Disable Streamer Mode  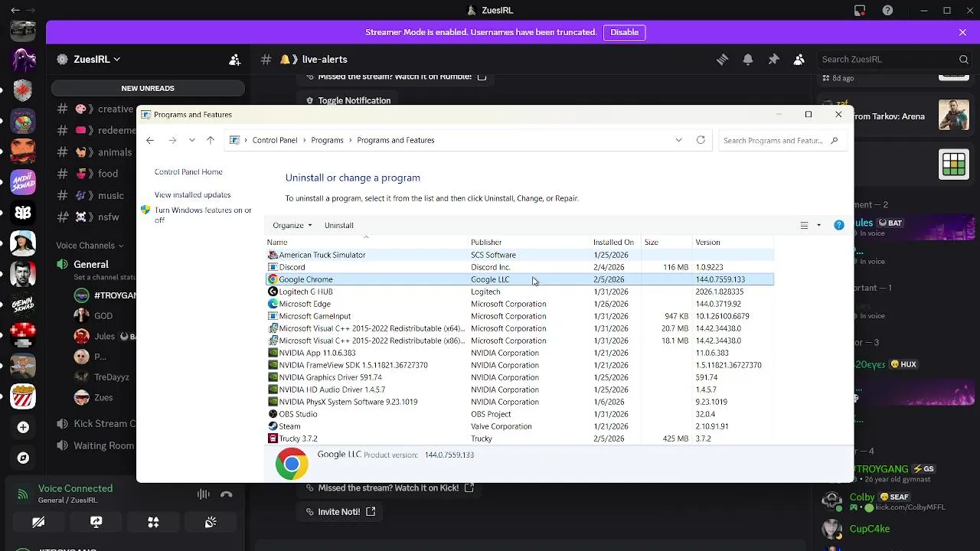point(624,32)
